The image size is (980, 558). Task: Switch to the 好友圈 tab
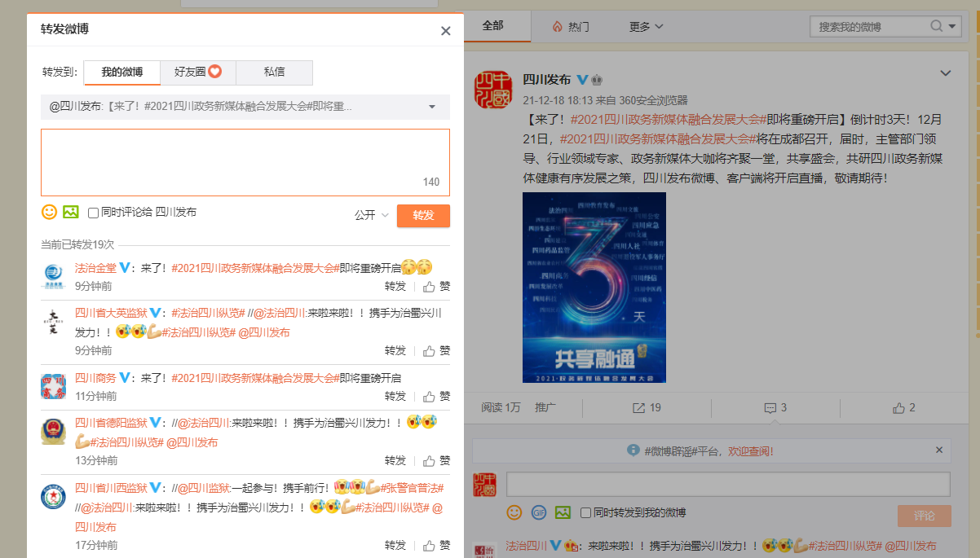coord(198,72)
